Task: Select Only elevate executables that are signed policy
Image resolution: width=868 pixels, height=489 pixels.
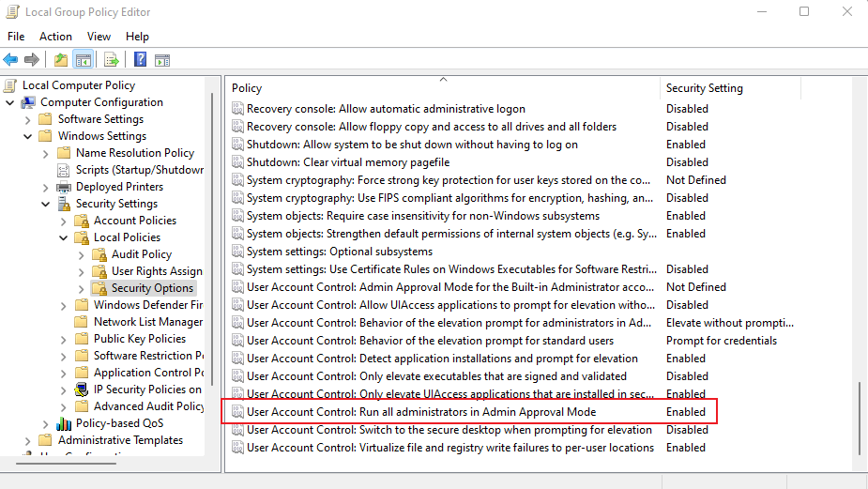Action: [436, 376]
